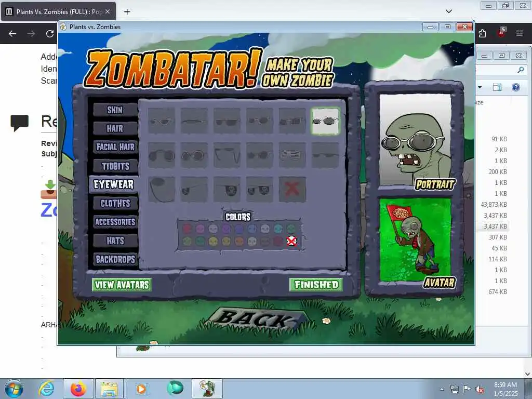
Task: Toggle the Explorer preview pane icon
Action: tap(497, 87)
